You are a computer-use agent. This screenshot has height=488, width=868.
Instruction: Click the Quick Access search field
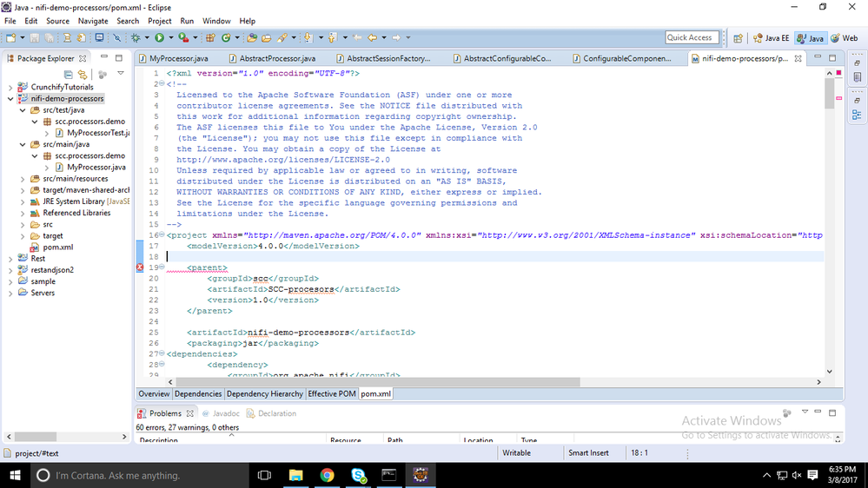point(692,37)
